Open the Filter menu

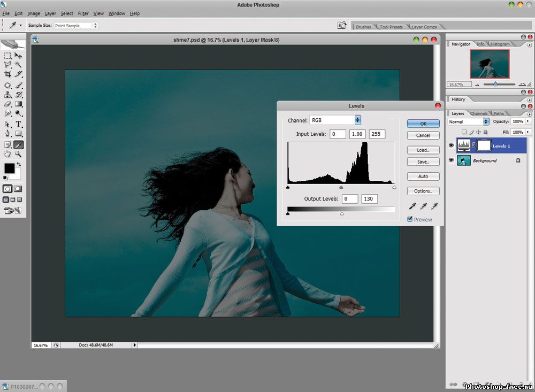(x=83, y=13)
